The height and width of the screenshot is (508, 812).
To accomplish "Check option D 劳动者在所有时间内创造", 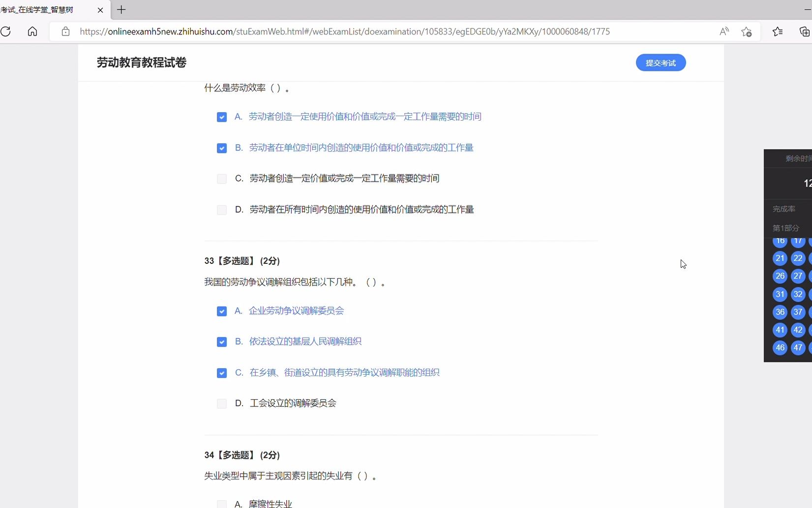I will coord(222,210).
